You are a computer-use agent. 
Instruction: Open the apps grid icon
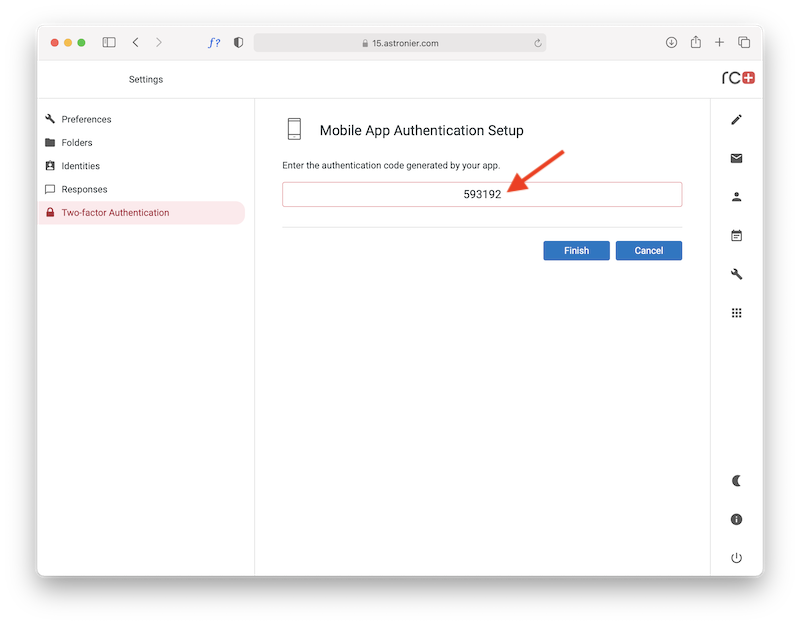pos(736,313)
